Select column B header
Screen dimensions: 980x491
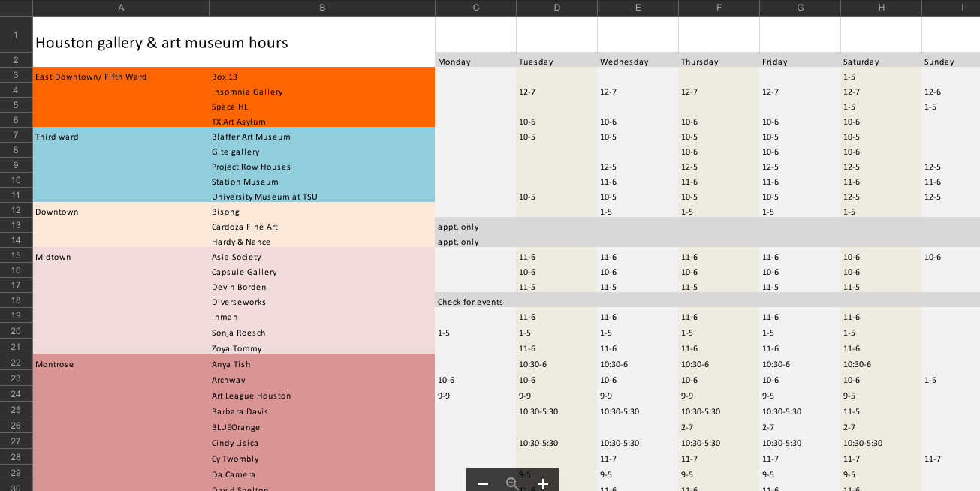coord(322,8)
